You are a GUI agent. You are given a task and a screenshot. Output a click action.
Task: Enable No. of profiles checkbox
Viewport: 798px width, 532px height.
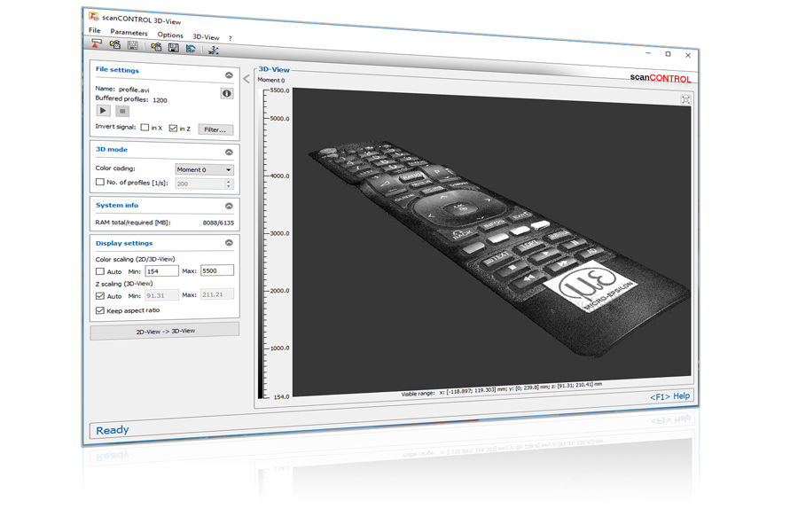coord(100,183)
